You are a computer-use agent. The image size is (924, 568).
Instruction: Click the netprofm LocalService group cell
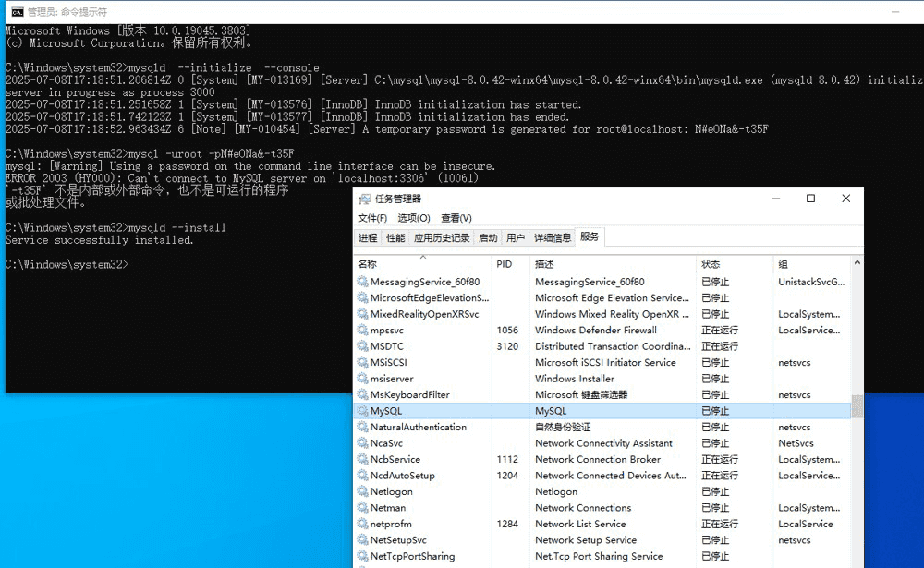tap(806, 524)
